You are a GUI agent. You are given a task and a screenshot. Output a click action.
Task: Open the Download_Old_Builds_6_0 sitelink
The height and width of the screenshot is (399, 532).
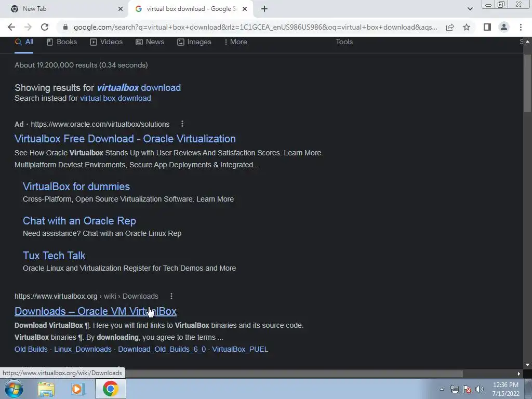coord(162,349)
